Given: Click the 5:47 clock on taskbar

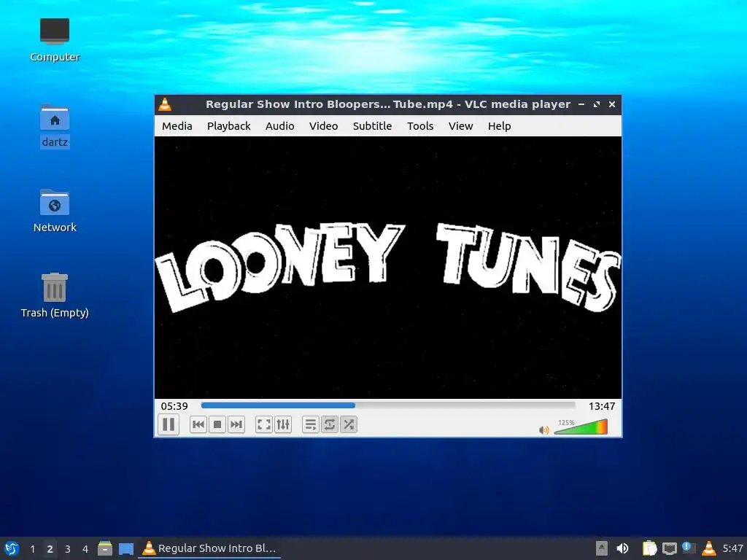Looking at the screenshot, I should pyautogui.click(x=732, y=548).
